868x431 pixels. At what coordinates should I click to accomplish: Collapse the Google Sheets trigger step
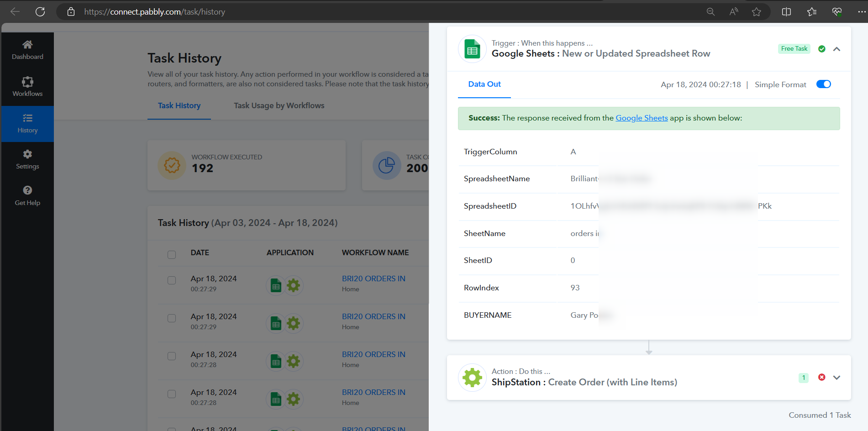point(836,49)
